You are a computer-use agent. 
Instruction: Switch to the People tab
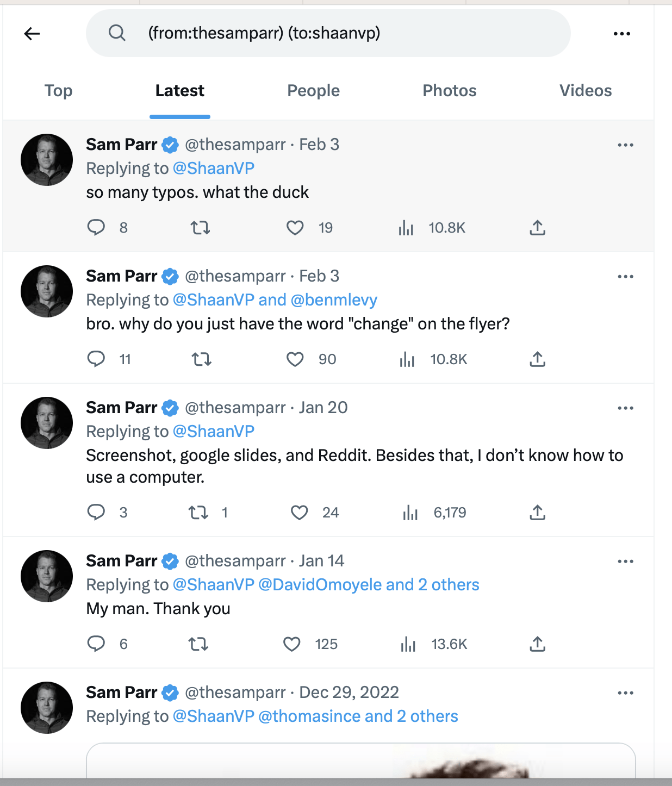[x=313, y=91]
